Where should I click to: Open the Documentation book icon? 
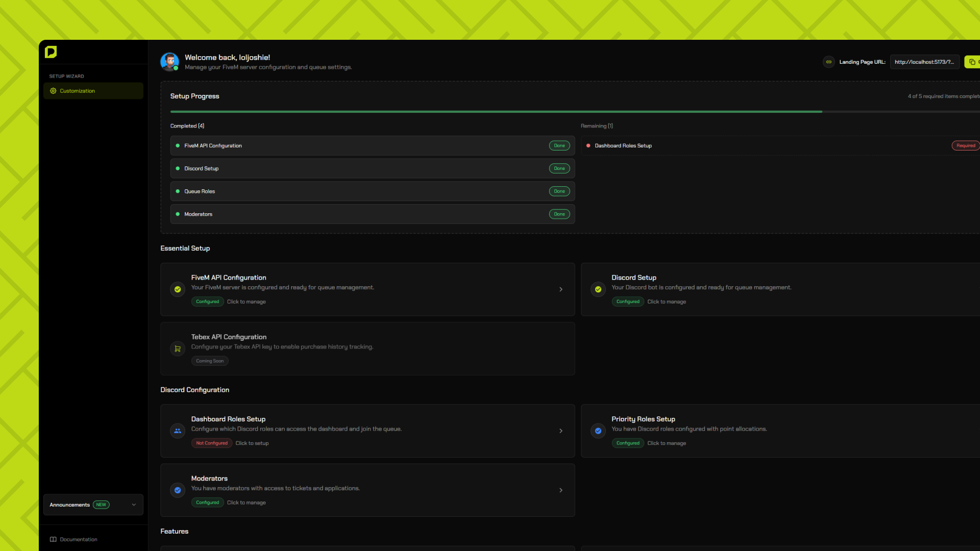(53, 539)
